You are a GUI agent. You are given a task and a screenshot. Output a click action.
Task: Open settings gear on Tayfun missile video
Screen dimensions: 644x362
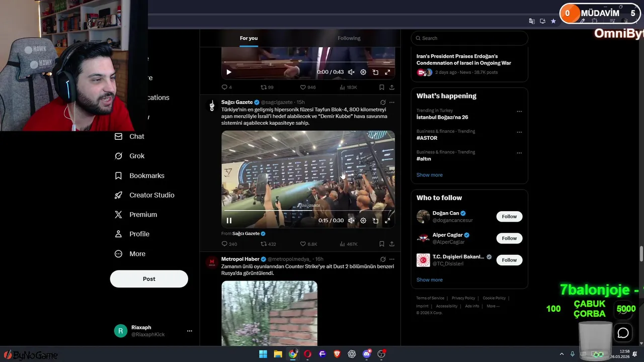363,220
